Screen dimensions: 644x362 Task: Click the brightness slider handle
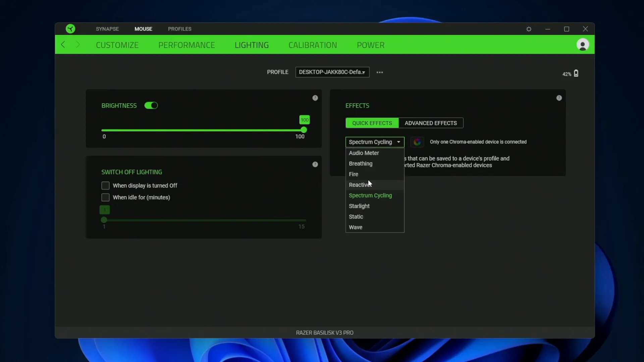pyautogui.click(x=304, y=130)
